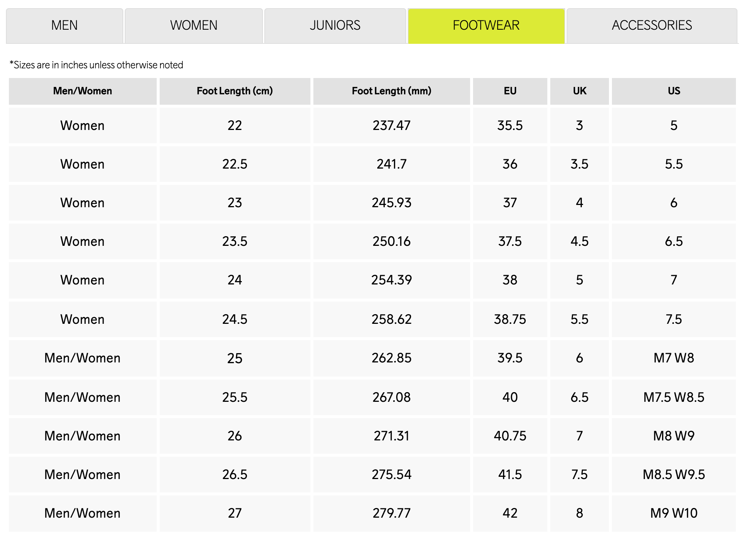This screenshot has height=534, width=756.
Task: Open the ACCESSORIES tab
Action: tap(652, 25)
